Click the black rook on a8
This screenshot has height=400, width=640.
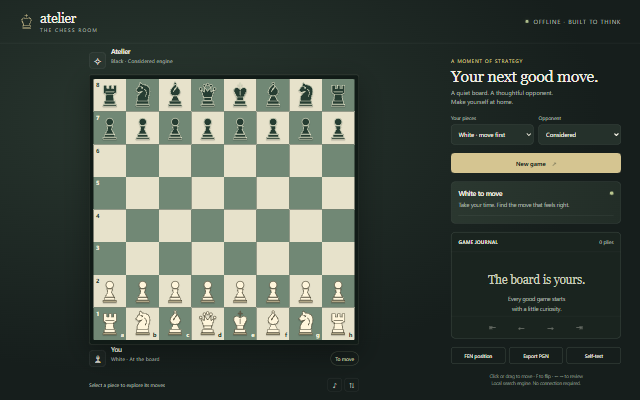coord(110,95)
